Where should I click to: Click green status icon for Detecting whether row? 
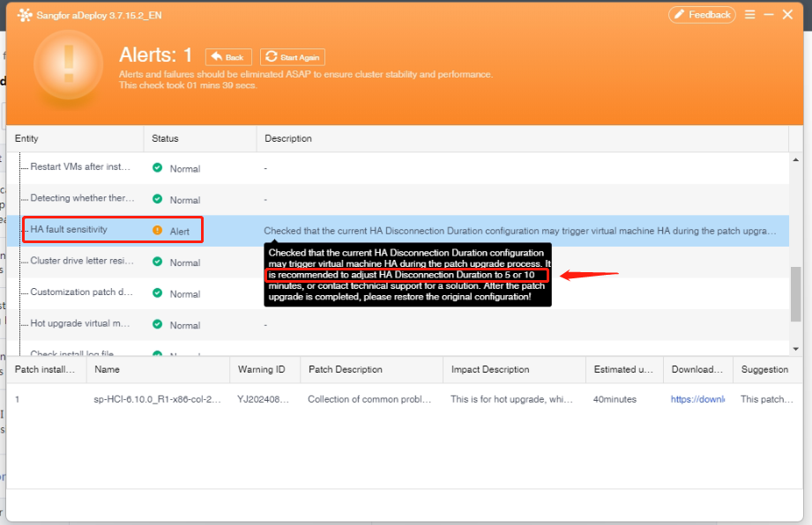pos(158,199)
